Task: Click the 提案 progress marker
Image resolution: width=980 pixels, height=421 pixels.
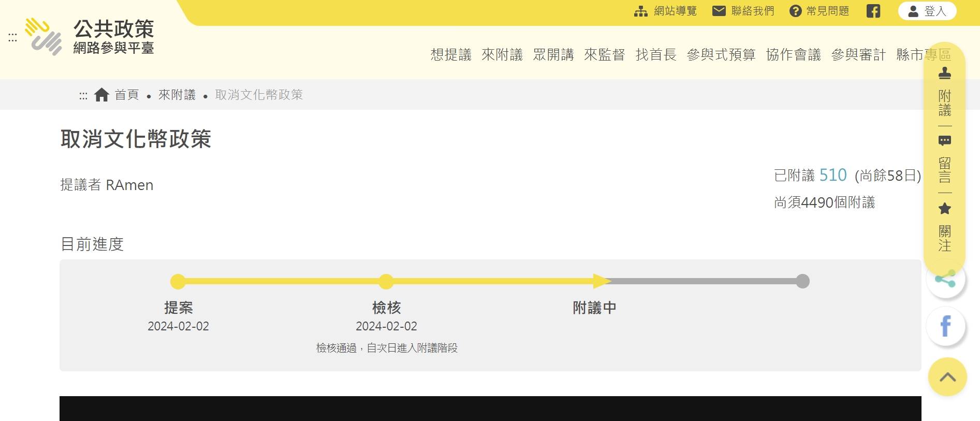Action: pyautogui.click(x=178, y=282)
